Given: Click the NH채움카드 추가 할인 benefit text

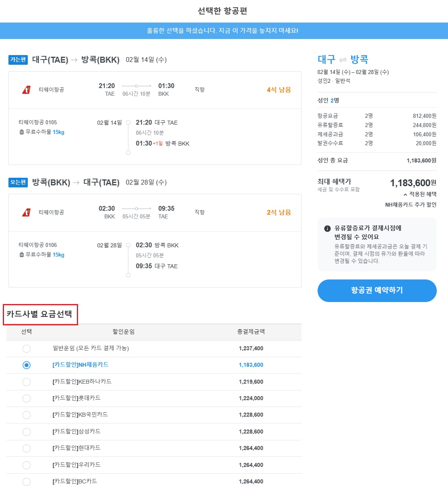Looking at the screenshot, I should point(411,205).
